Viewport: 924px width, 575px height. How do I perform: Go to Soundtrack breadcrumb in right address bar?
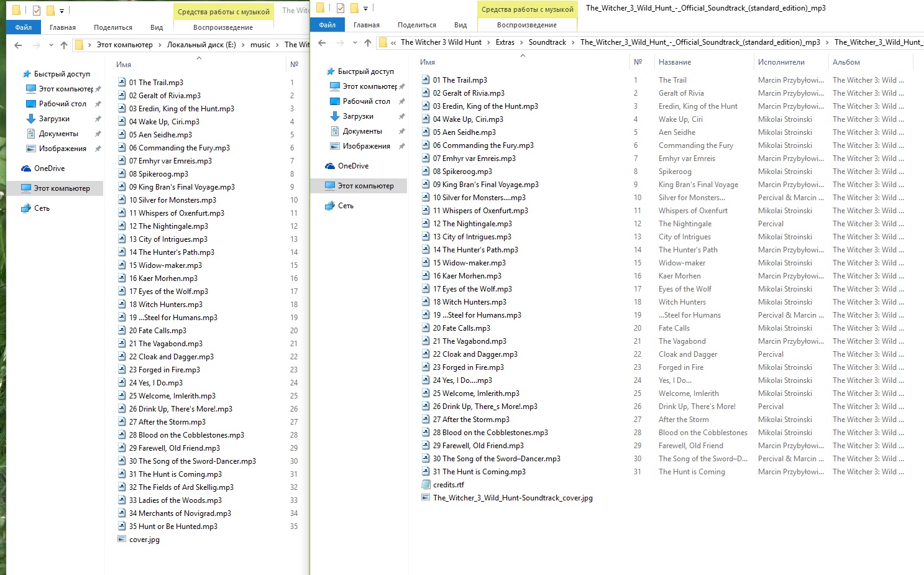[547, 42]
